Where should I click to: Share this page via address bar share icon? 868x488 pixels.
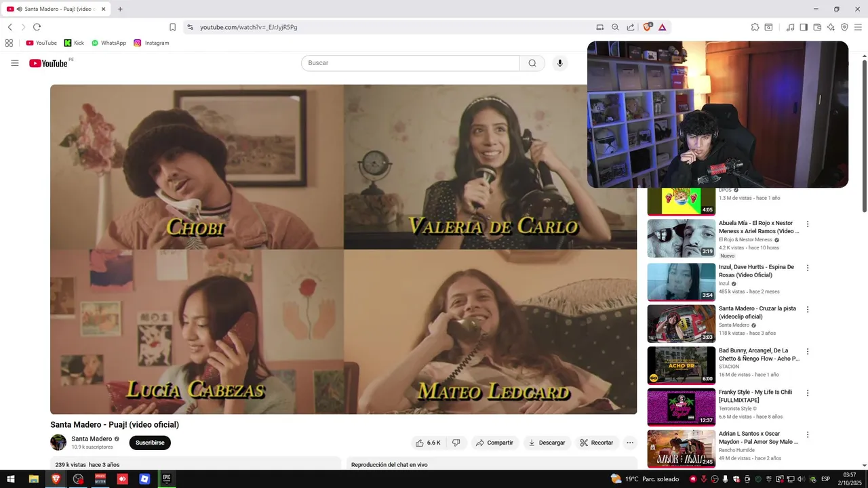tap(631, 27)
